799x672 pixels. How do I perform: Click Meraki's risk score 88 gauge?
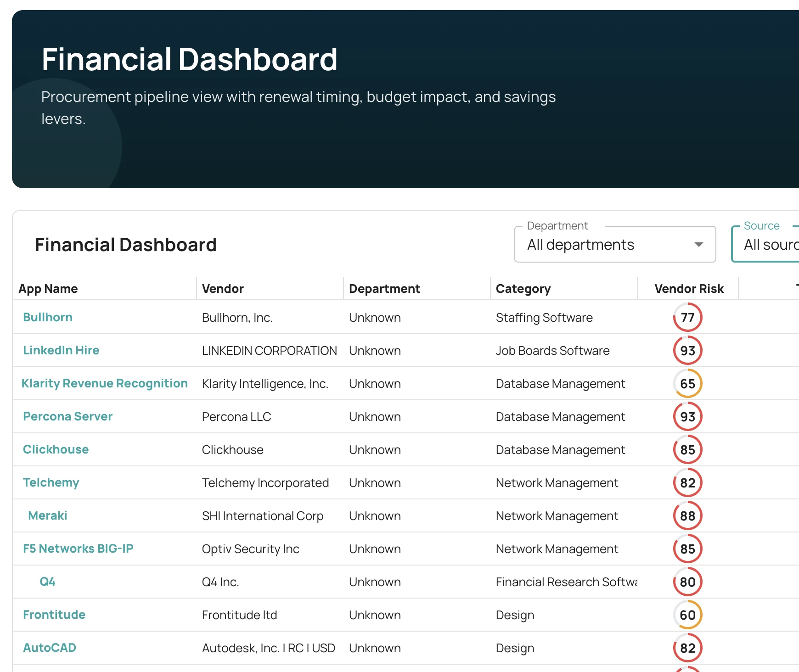point(687,515)
